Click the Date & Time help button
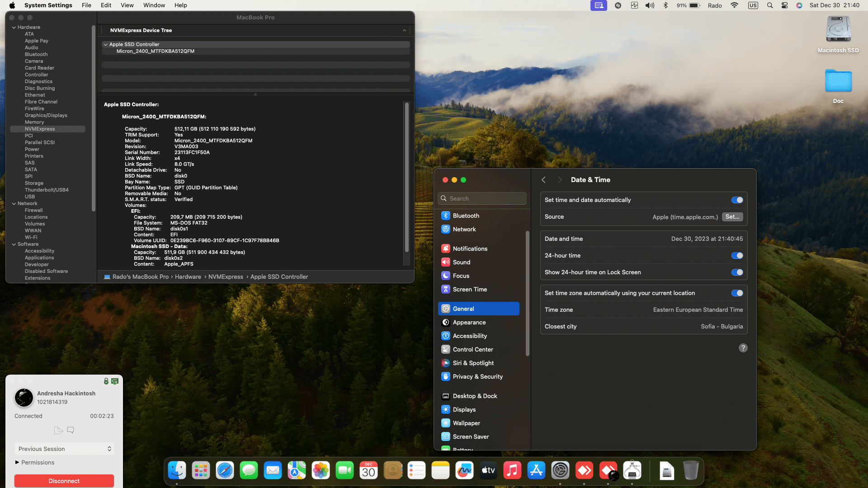The height and width of the screenshot is (488, 868). [x=743, y=348]
